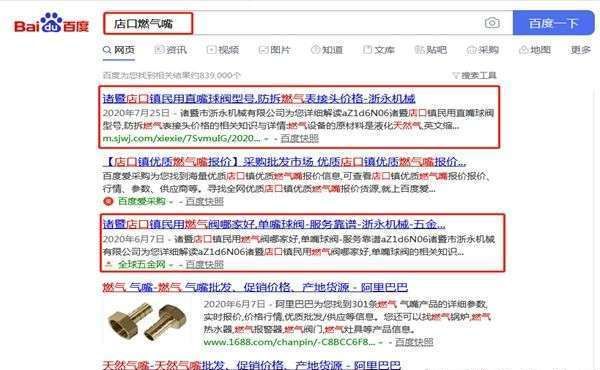Screen dimensions: 600x370
Task: Open the 图片 tab
Action: [275, 50]
